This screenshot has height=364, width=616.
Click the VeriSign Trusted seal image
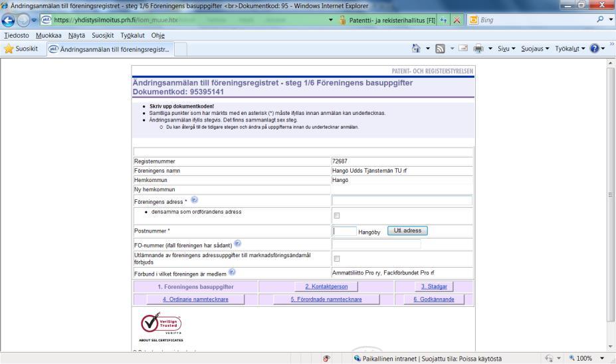[161, 326]
